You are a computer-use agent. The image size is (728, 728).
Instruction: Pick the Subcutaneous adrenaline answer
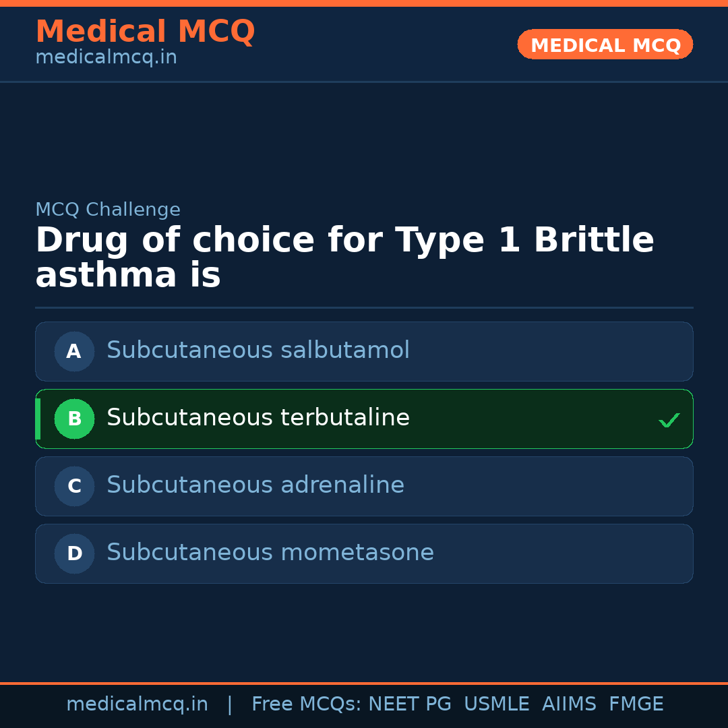point(255,485)
